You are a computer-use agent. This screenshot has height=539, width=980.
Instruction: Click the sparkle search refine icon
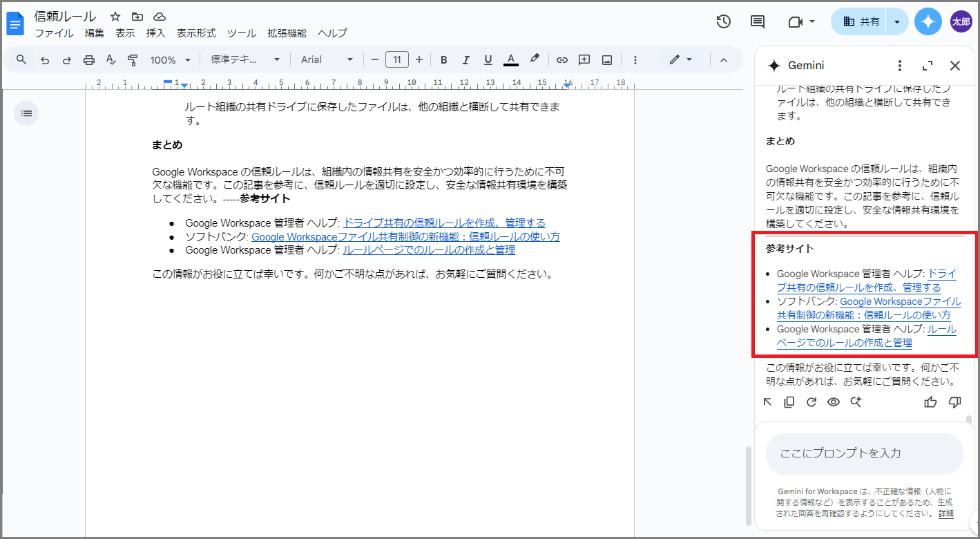click(856, 401)
